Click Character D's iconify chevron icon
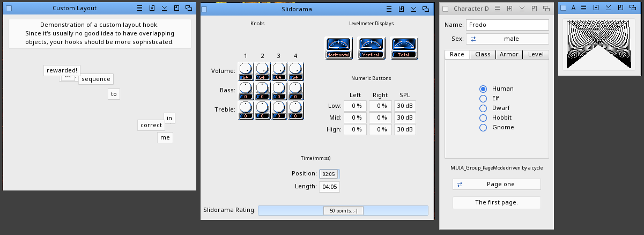 coord(522,9)
